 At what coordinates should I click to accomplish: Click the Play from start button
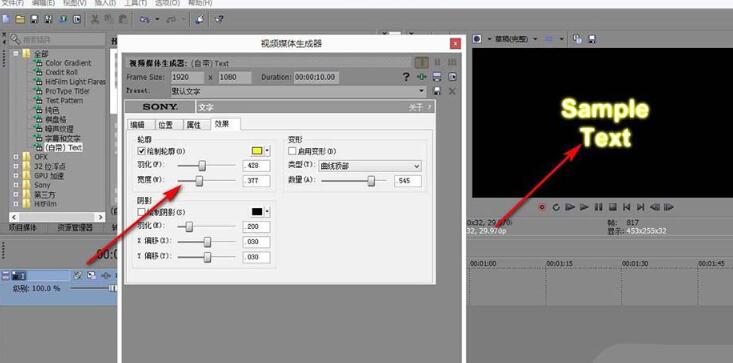(x=570, y=207)
